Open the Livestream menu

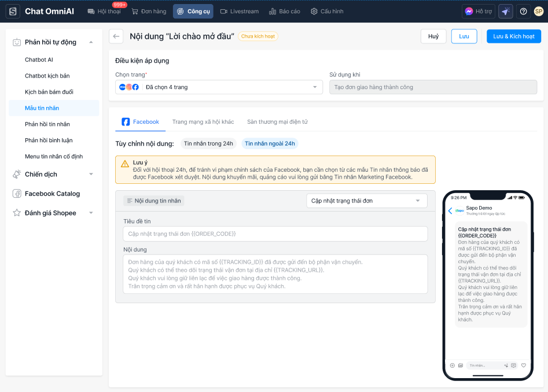pos(240,11)
